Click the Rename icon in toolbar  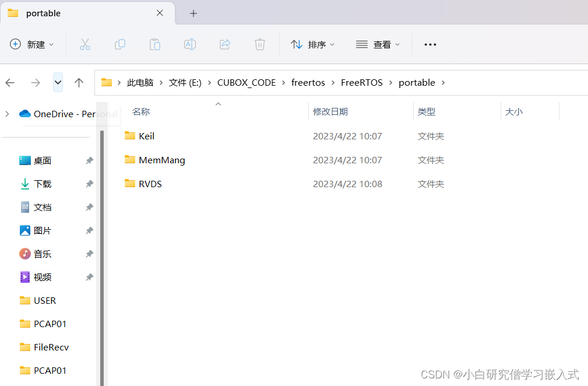190,44
